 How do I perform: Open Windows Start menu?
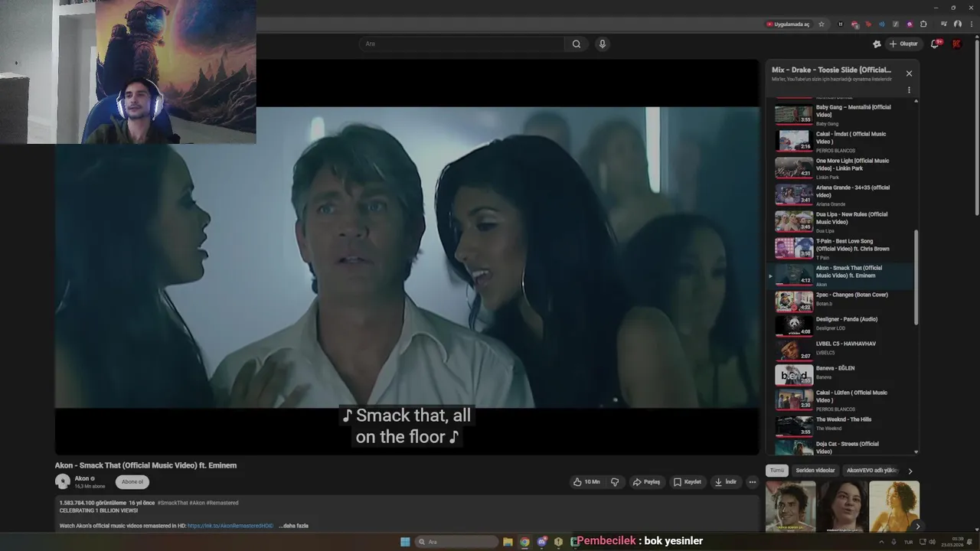coord(405,542)
